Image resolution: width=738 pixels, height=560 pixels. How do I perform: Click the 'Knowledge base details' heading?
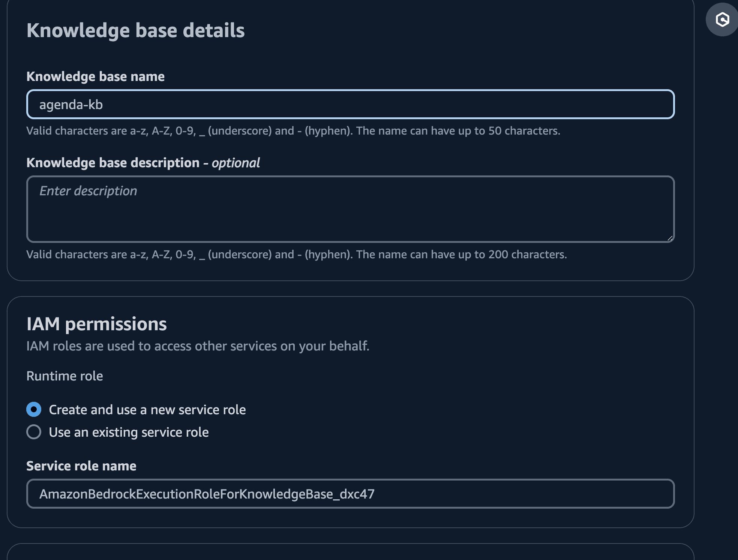(135, 30)
